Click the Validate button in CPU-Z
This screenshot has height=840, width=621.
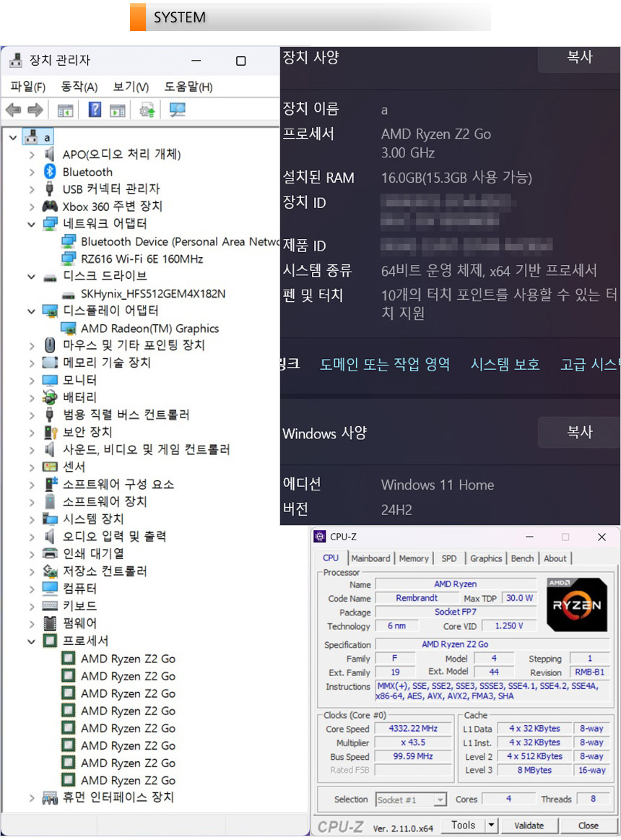pyautogui.click(x=529, y=825)
